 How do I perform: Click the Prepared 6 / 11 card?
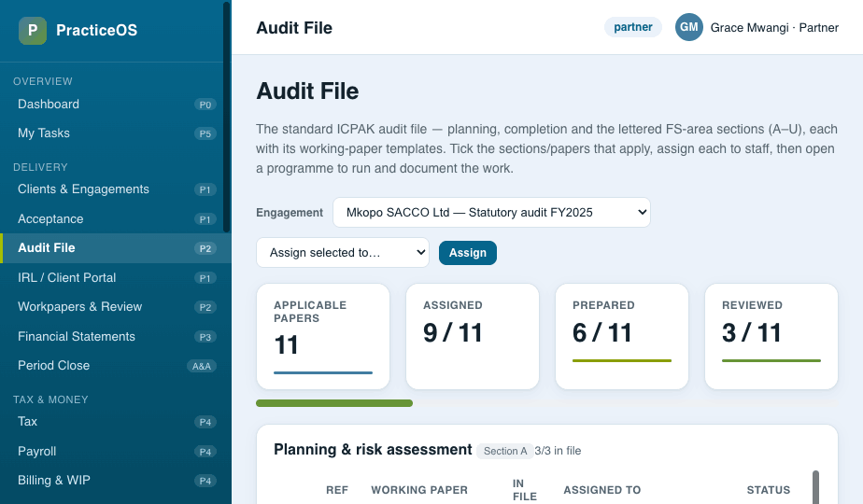[x=622, y=336]
